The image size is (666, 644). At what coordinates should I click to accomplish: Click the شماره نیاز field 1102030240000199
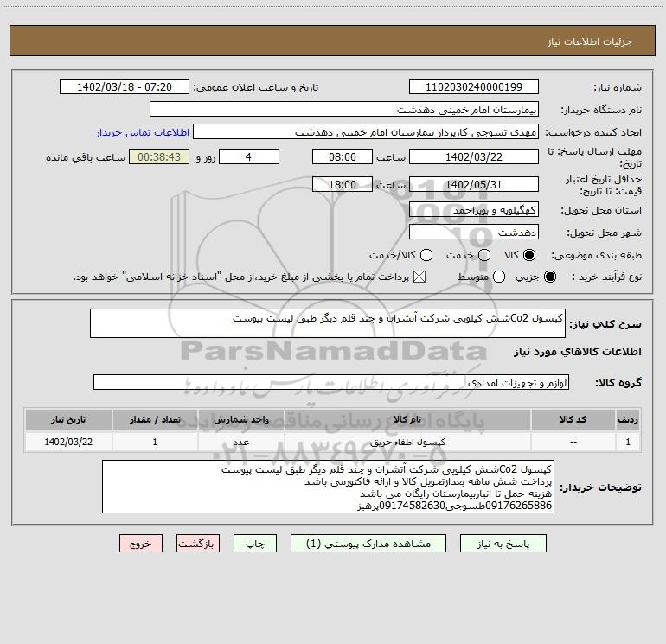[x=474, y=86]
